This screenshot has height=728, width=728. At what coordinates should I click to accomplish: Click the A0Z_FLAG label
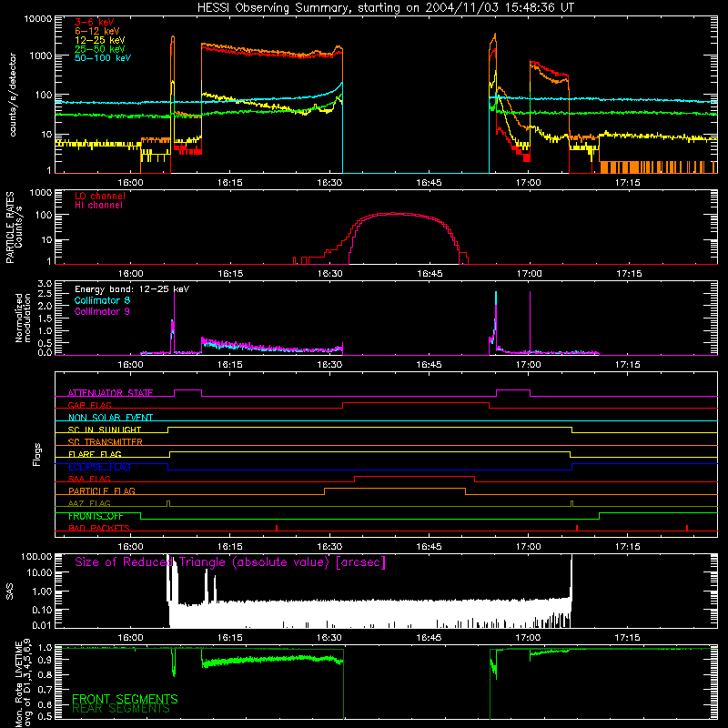pos(89,503)
